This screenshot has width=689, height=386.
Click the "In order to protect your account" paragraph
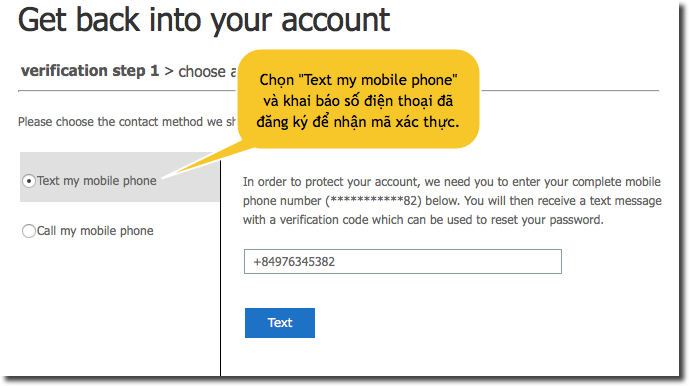click(x=452, y=201)
